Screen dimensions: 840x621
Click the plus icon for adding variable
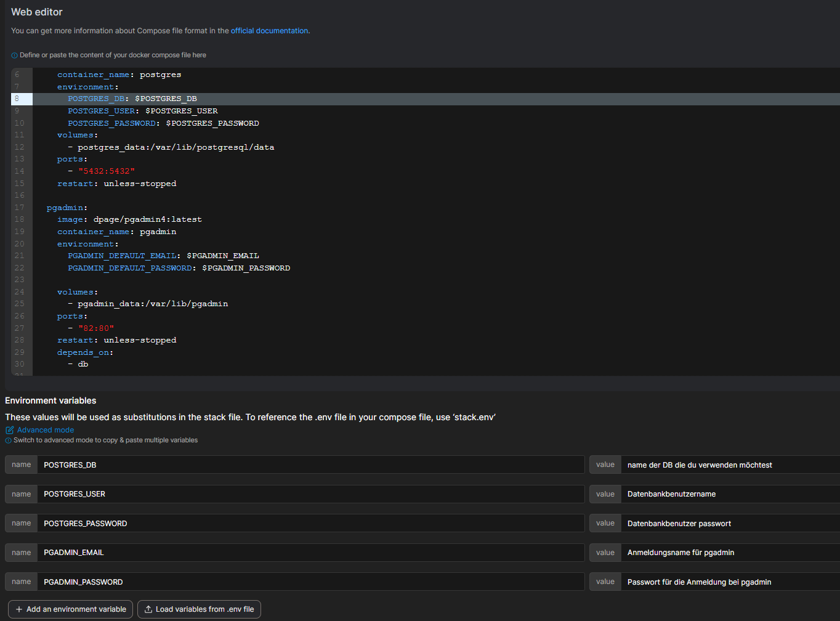(x=19, y=609)
